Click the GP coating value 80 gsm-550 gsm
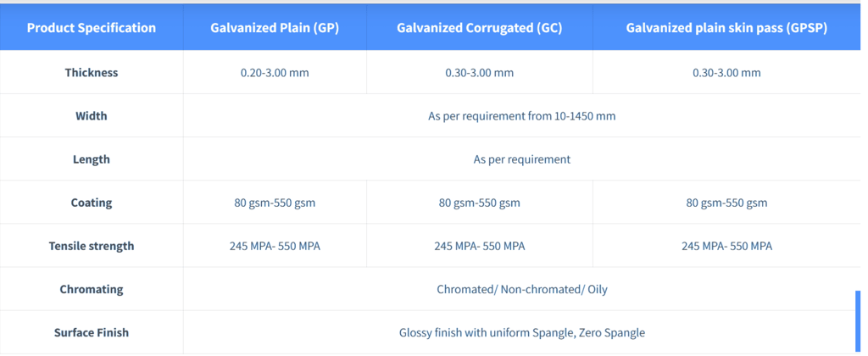 275,203
